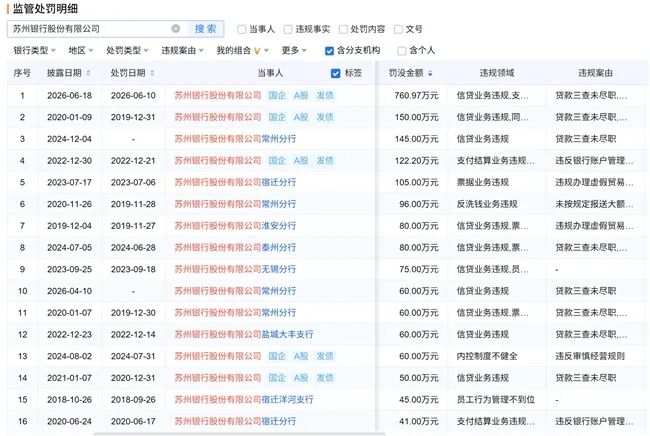Screen dimensions: 650x436
Task: Click disclosure date 2026-06-18
Action: (70, 95)
